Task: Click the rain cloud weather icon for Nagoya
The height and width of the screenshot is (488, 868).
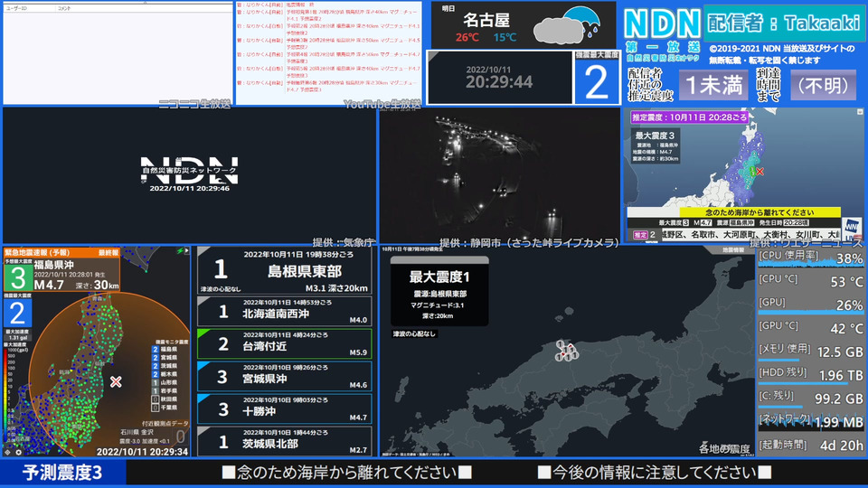Action: tap(568, 25)
